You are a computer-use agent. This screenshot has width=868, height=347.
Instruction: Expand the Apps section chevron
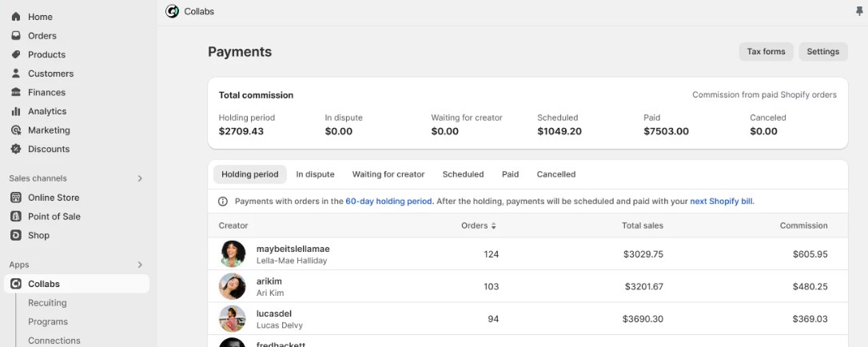[x=140, y=265]
